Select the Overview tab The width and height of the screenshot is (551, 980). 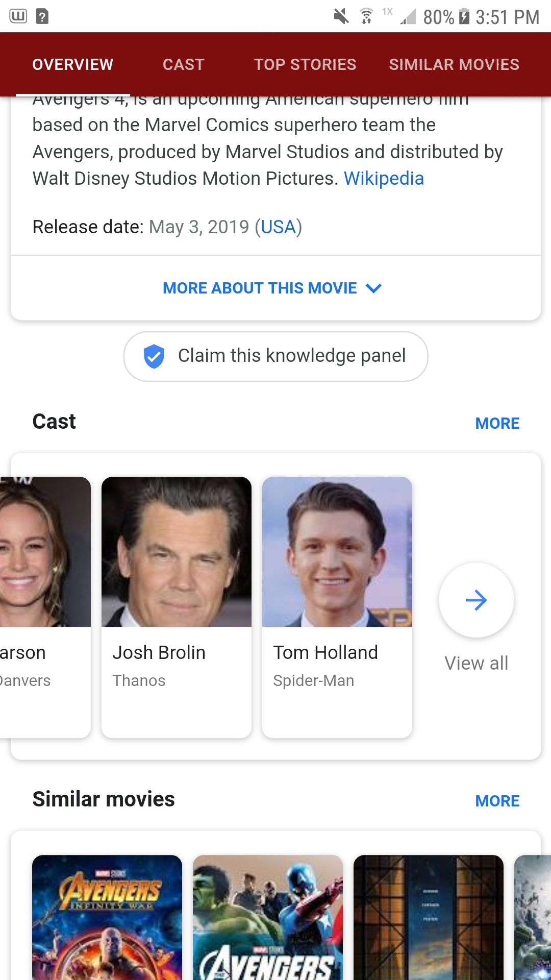pos(72,64)
